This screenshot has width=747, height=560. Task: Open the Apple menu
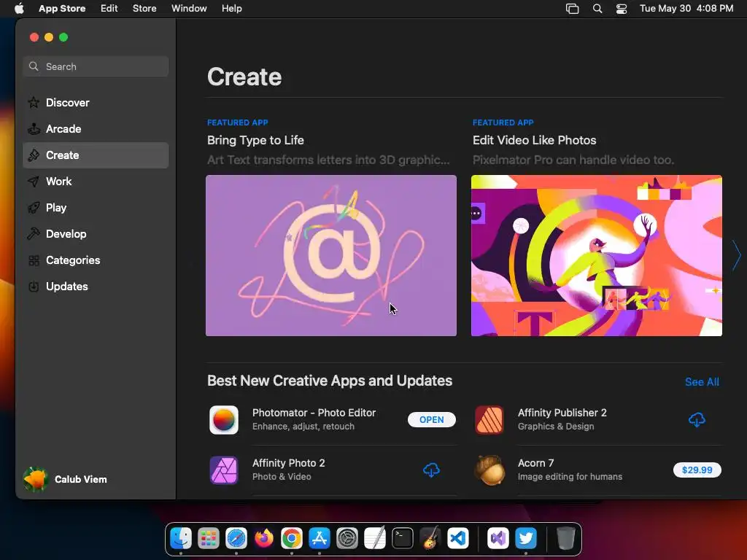click(x=19, y=9)
